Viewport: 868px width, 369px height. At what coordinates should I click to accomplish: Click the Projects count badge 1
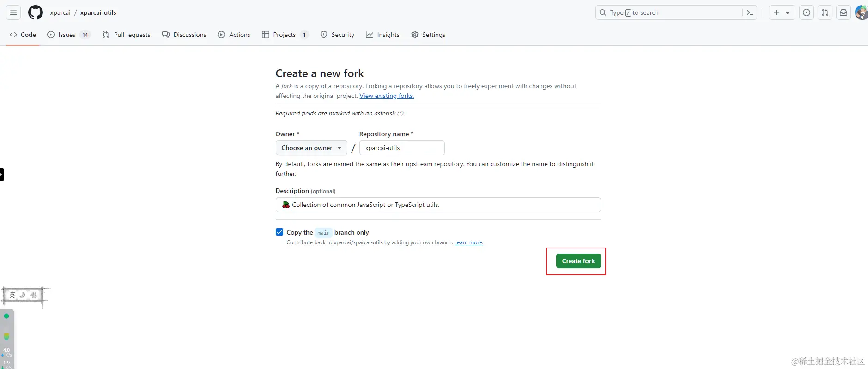pos(304,35)
